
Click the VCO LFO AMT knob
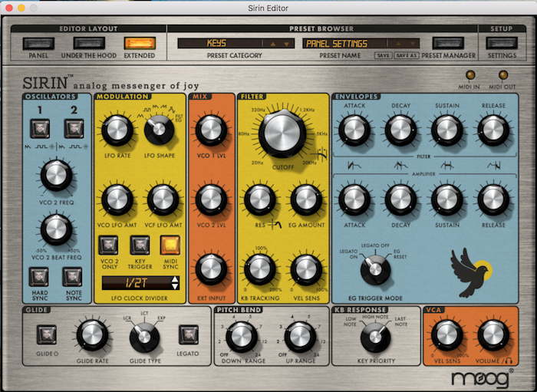117,200
